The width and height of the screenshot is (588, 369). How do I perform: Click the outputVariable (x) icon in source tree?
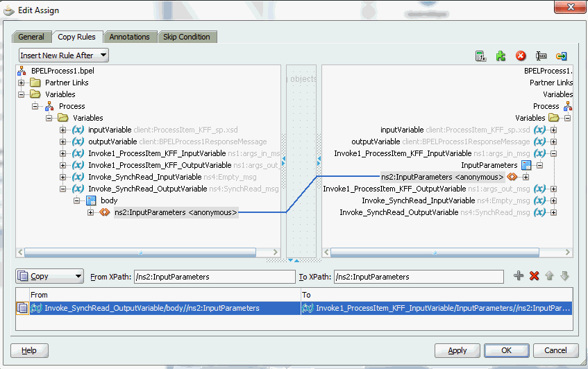click(78, 141)
